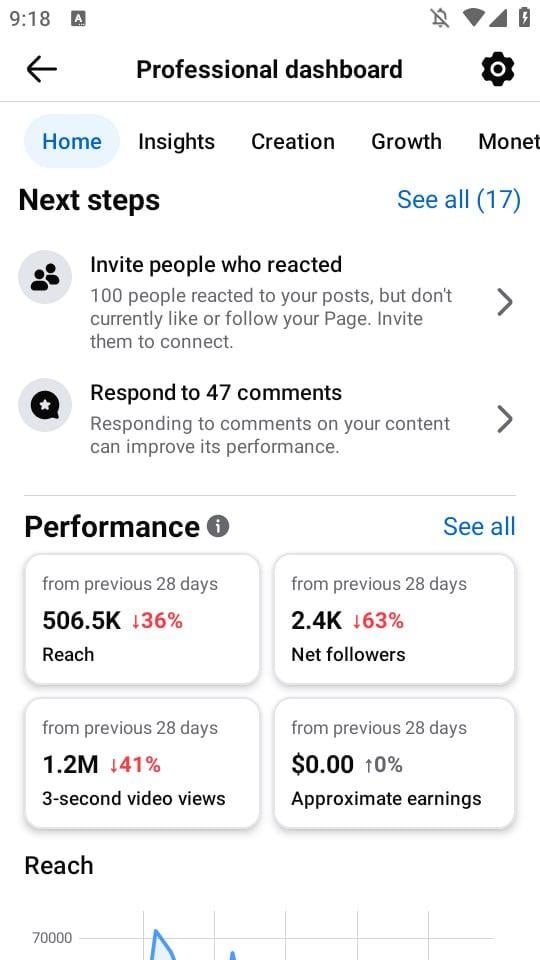
Task: Switch to the Insights tab
Action: pos(176,141)
